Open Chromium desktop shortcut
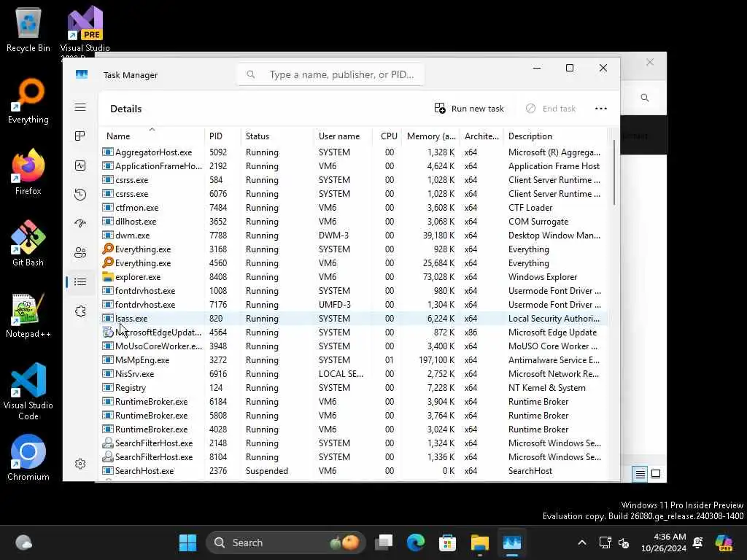 click(28, 458)
